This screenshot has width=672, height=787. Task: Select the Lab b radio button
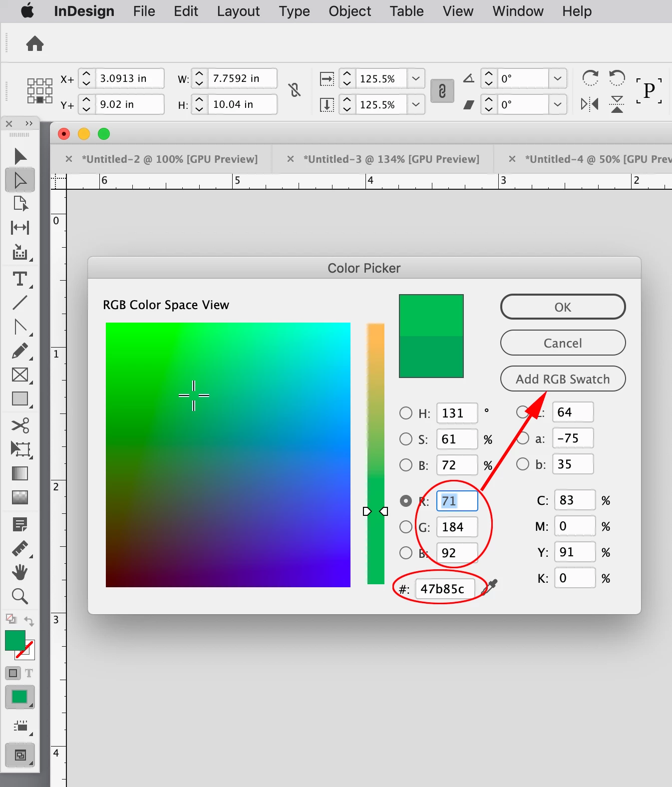tap(523, 464)
